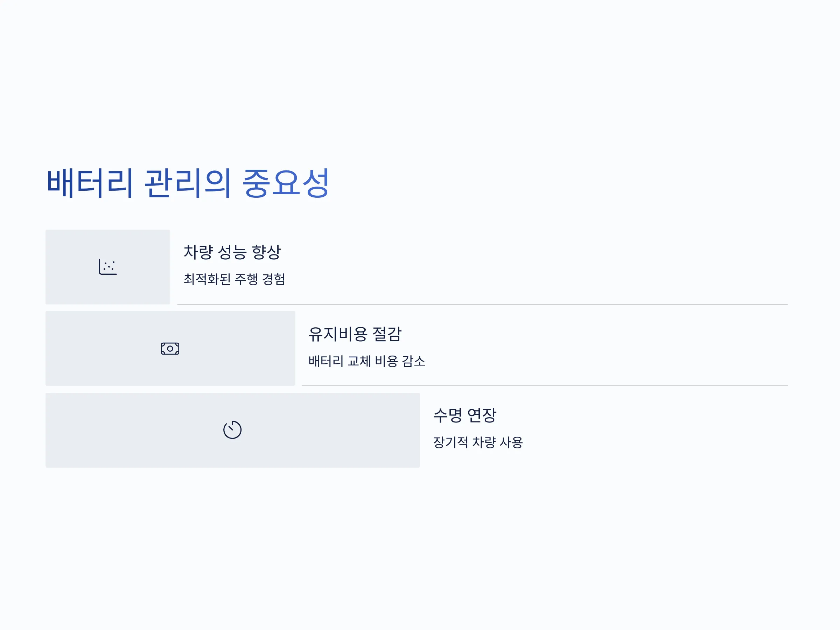Click the word 절감 in the second heading
The width and height of the screenshot is (840, 630).
[x=387, y=334]
